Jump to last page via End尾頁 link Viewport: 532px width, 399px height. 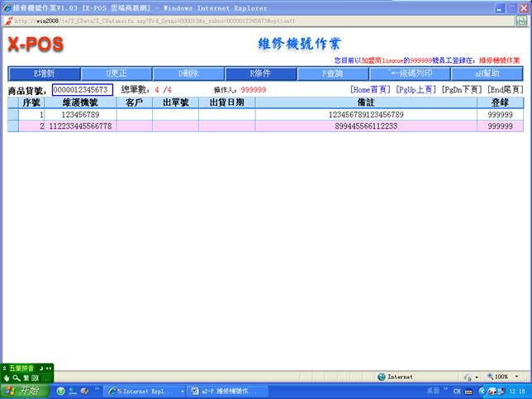[502, 89]
